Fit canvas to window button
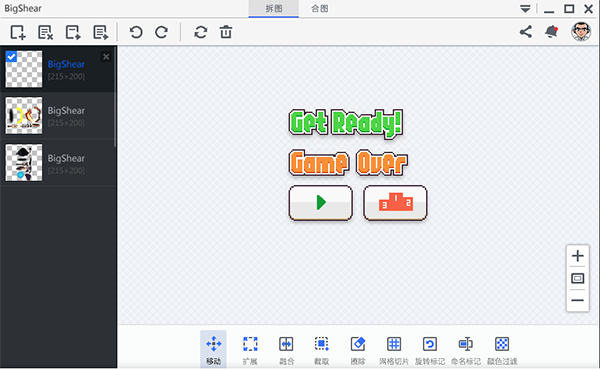This screenshot has width=600, height=369. (577, 278)
